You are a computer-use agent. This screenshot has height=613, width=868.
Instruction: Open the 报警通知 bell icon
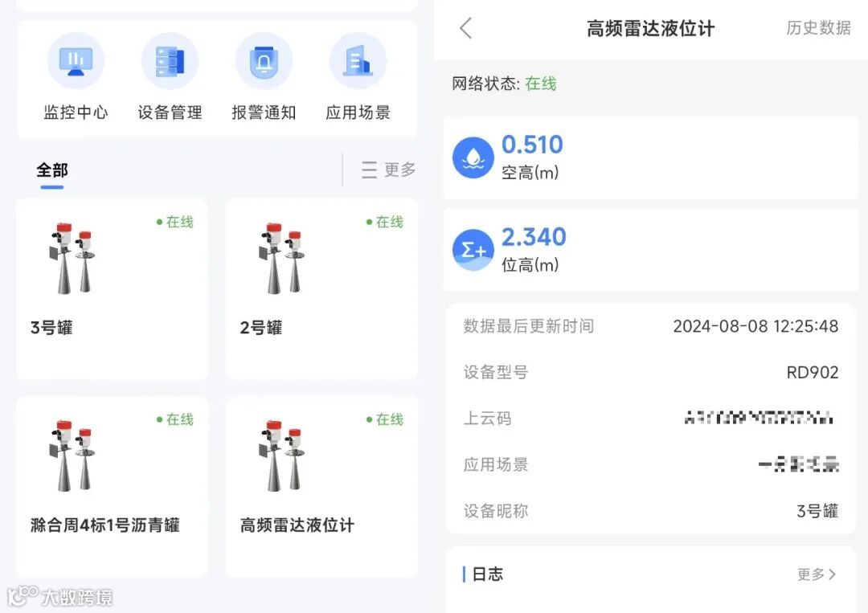264,61
